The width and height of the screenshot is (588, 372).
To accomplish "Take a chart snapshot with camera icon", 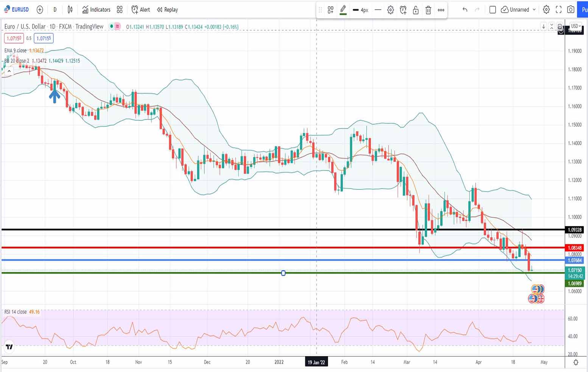I will point(571,9).
